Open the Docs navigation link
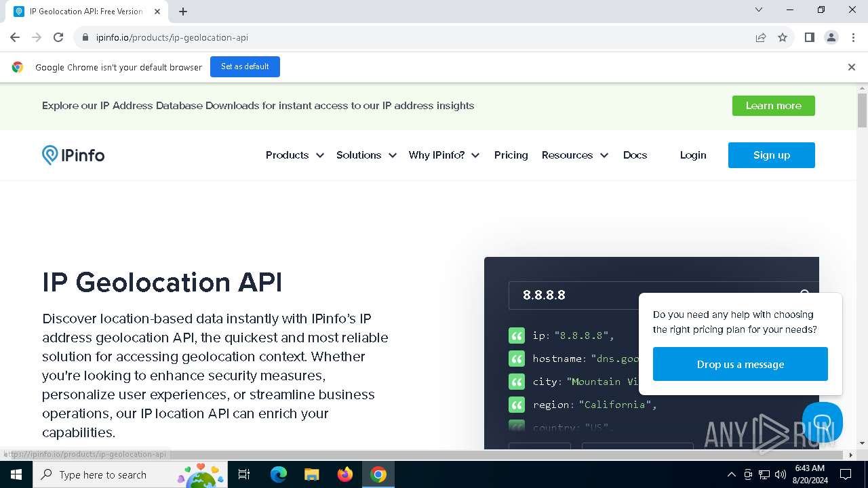This screenshot has height=488, width=868. pos(635,155)
